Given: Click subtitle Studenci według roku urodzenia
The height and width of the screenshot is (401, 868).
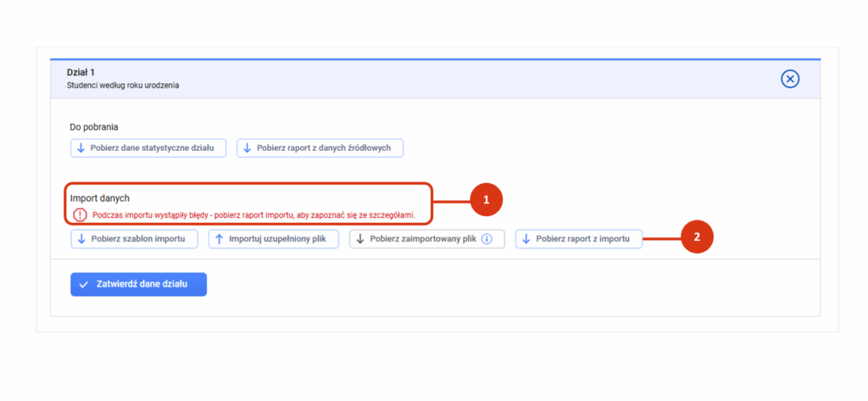Looking at the screenshot, I should 123,86.
